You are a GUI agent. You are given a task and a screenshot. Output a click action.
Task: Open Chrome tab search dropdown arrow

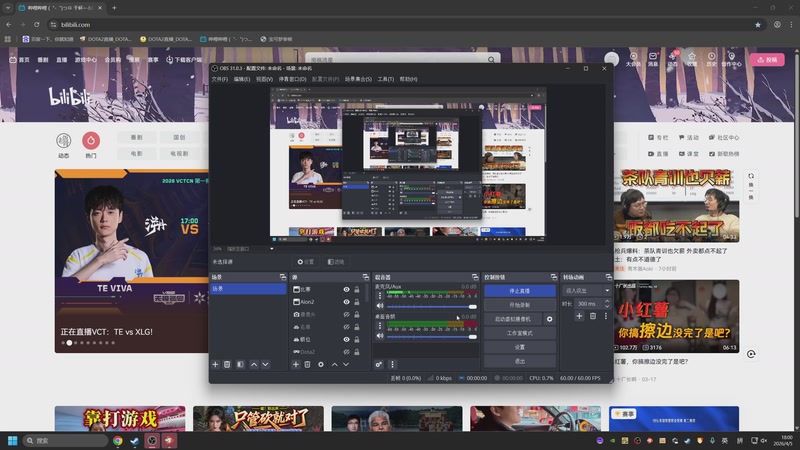(x=8, y=8)
